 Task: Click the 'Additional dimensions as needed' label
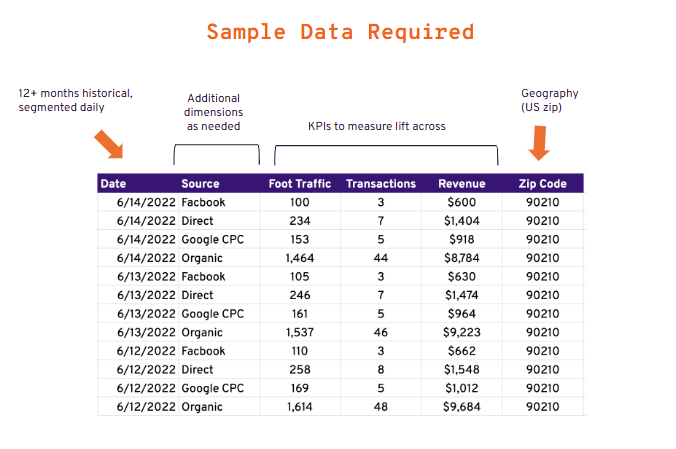[x=213, y=112]
